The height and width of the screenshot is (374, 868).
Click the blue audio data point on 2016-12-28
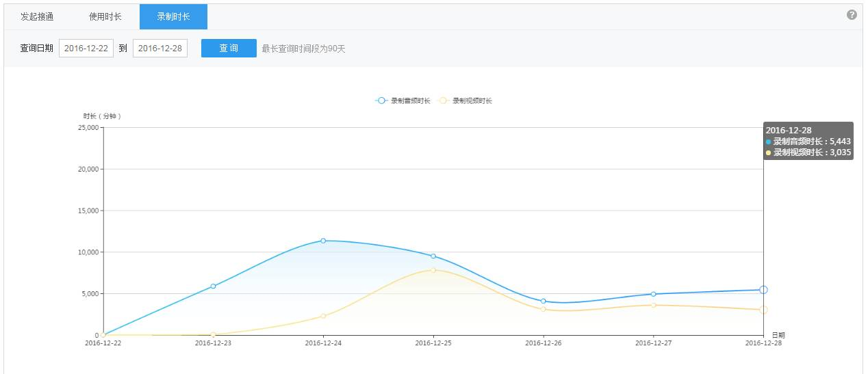[x=763, y=290]
